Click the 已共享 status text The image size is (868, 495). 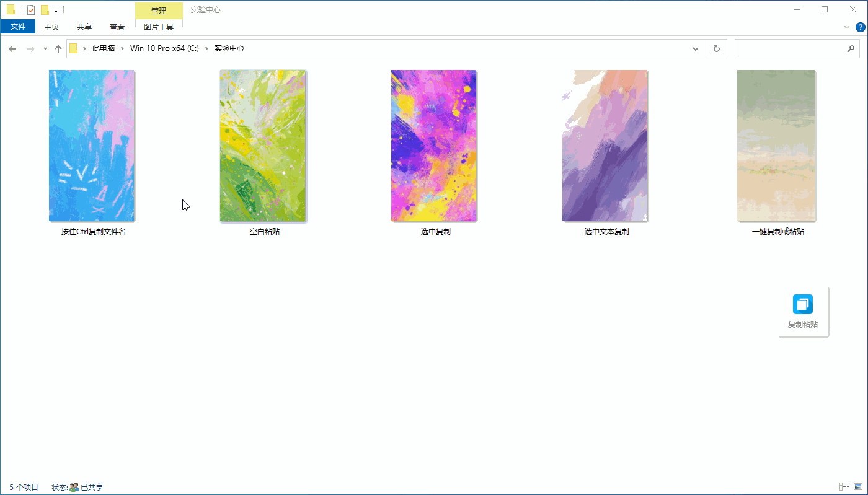click(x=92, y=488)
